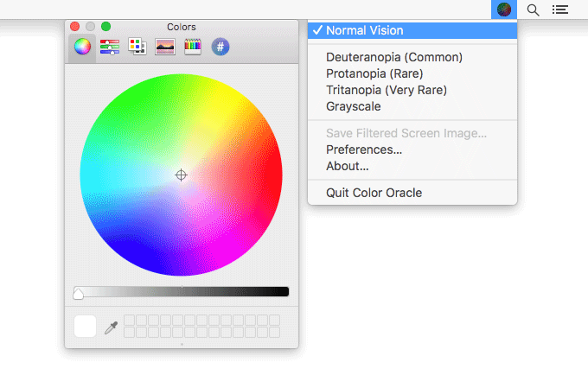Switch to the color sliders tab
Screen dimensions: 588x375
point(110,47)
